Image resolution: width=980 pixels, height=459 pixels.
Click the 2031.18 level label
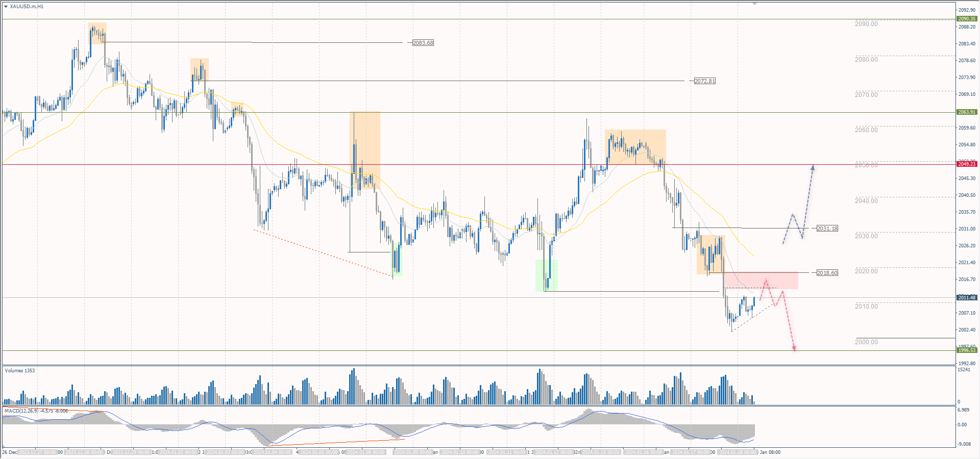tap(827, 228)
